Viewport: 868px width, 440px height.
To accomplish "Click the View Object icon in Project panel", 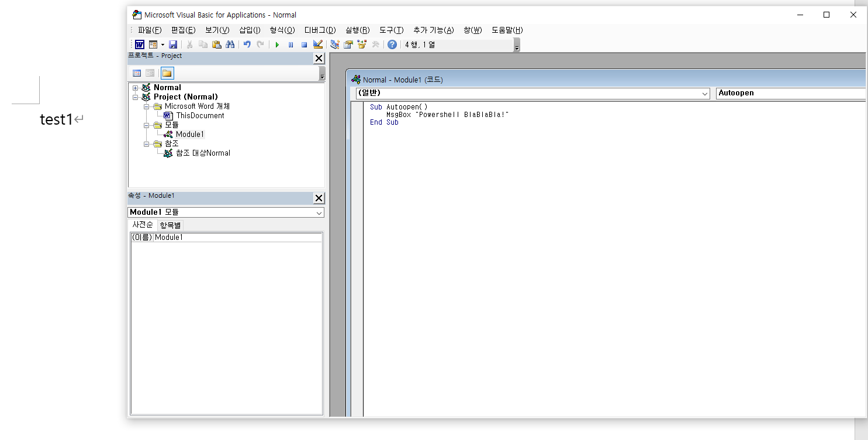I will pos(150,73).
